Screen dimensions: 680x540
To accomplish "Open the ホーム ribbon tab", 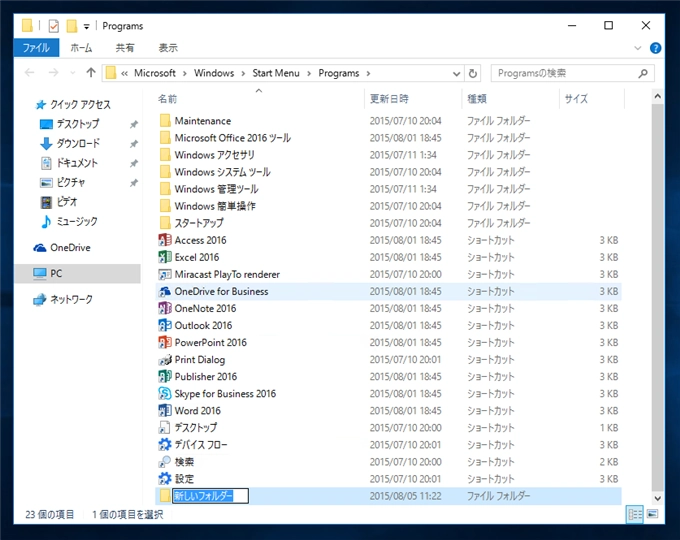I will 81,48.
